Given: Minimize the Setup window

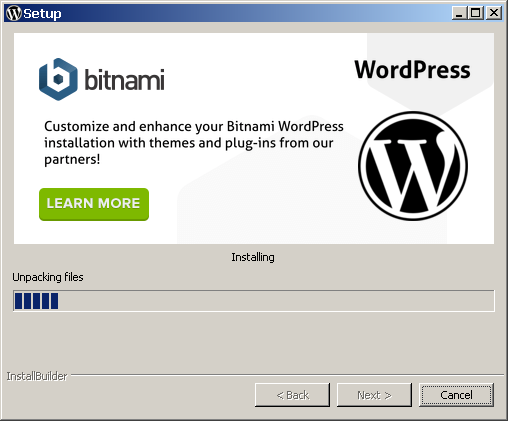Looking at the screenshot, I should click(x=459, y=13).
